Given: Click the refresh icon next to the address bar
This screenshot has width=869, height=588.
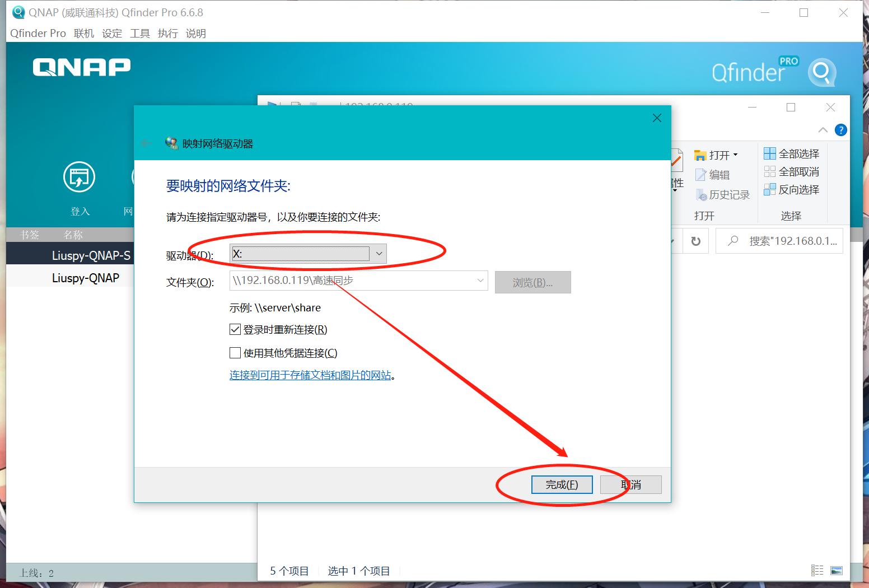Looking at the screenshot, I should coord(695,241).
